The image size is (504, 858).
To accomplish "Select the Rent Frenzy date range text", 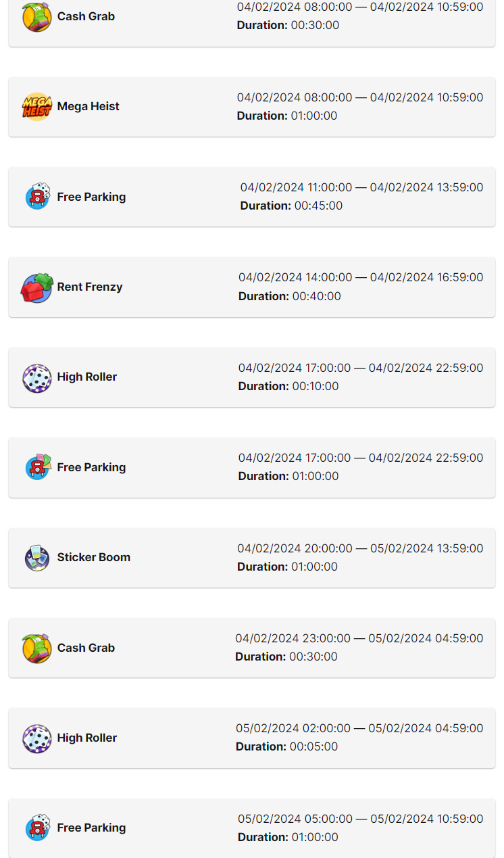I will click(361, 277).
